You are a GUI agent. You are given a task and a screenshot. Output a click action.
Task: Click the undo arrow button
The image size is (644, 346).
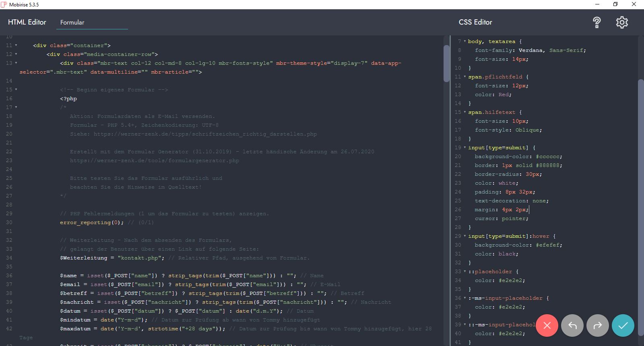(x=572, y=325)
